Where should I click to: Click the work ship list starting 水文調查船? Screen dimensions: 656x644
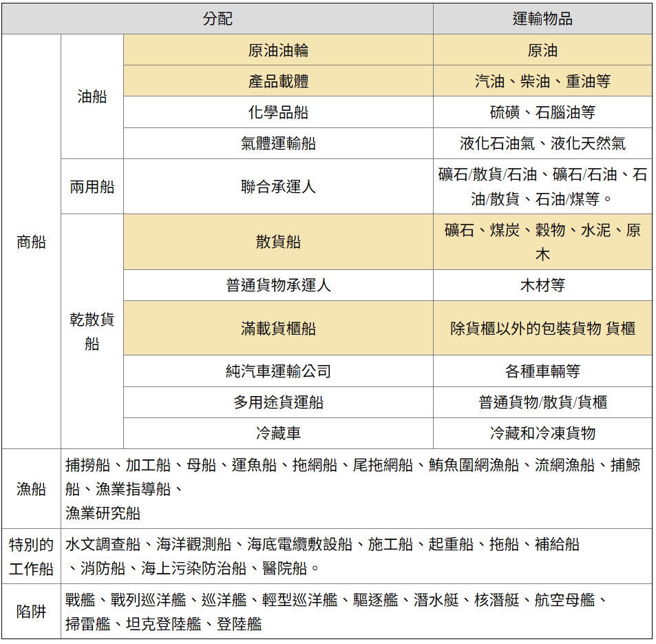click(357, 557)
